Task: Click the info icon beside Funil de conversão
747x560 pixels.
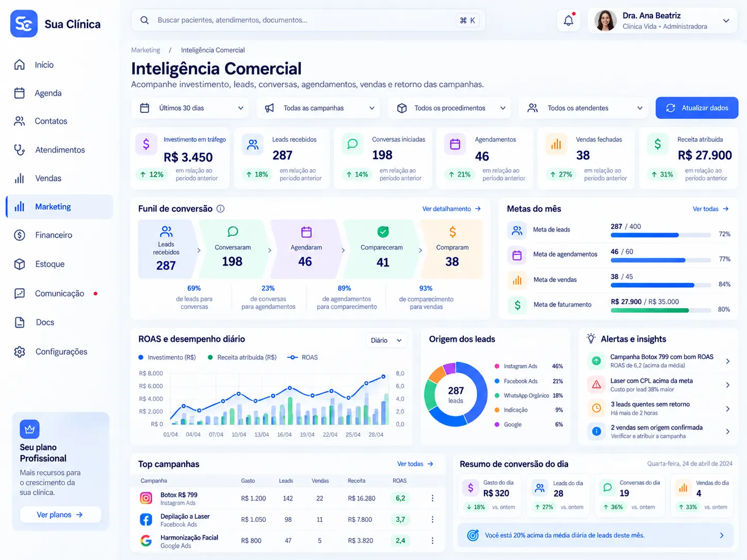Action: click(220, 209)
